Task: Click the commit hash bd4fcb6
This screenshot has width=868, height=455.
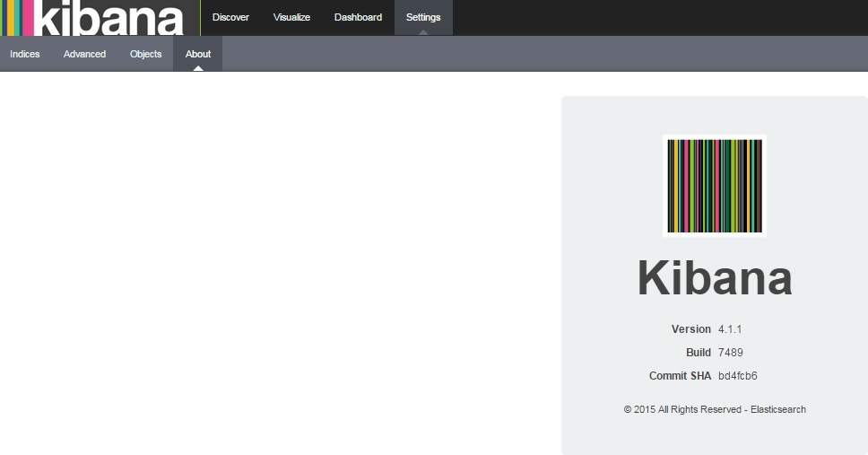Action: (738, 376)
